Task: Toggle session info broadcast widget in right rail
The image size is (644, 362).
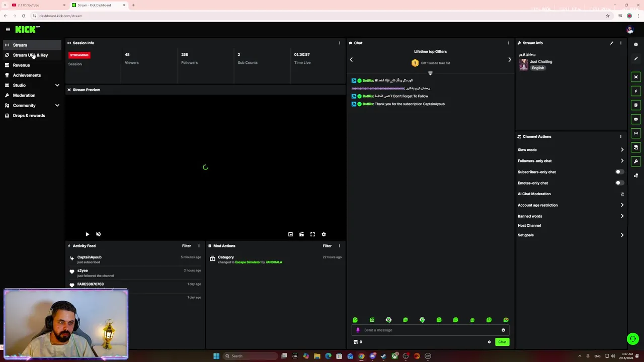Action: (636, 133)
